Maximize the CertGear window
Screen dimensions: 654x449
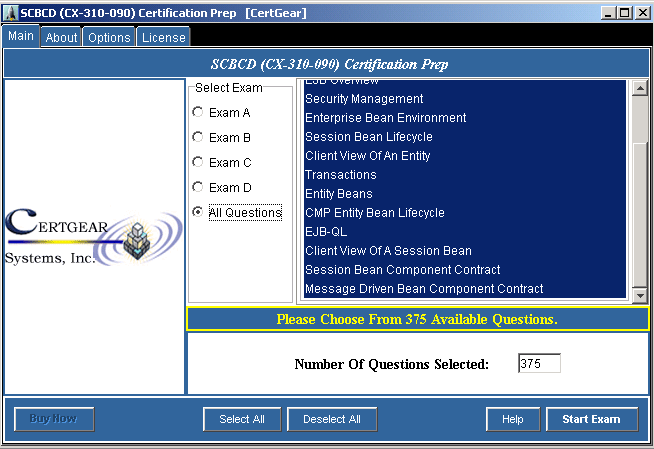(624, 13)
